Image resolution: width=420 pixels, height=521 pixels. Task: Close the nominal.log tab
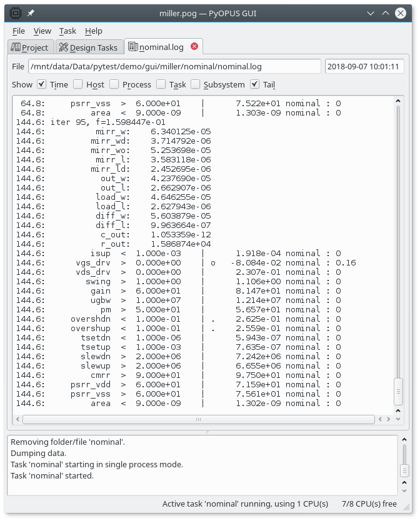pyautogui.click(x=194, y=47)
